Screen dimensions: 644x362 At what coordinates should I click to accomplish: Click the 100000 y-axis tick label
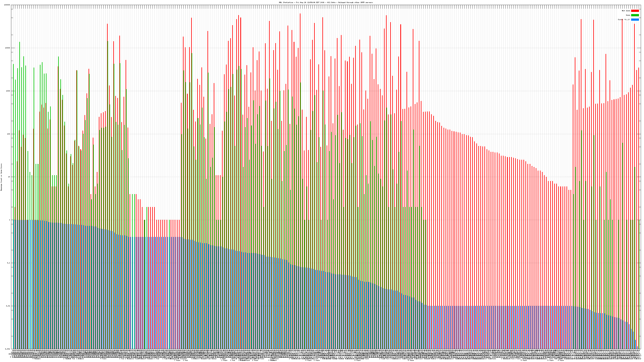7,5
